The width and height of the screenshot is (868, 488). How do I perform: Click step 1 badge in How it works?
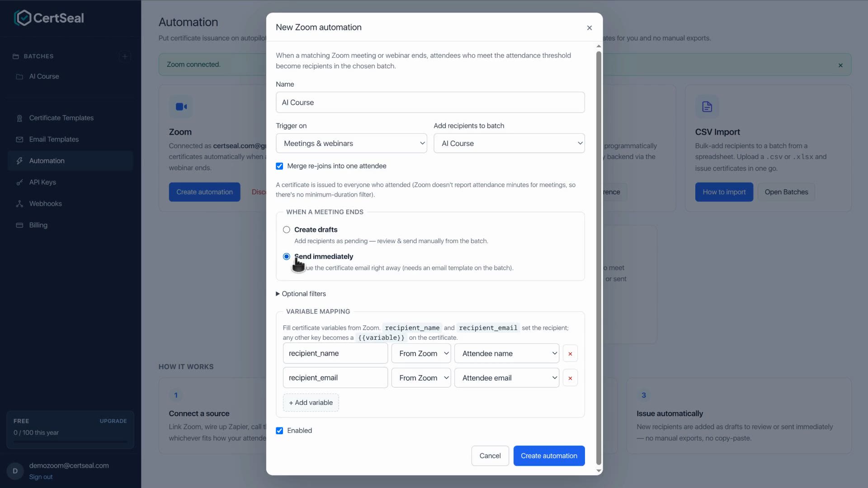click(176, 395)
